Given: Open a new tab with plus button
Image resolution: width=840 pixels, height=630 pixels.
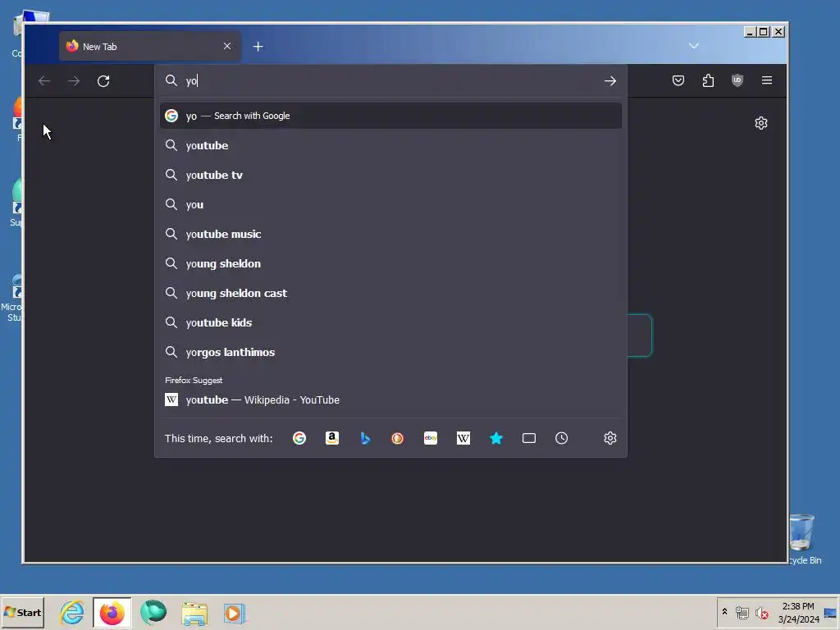Looking at the screenshot, I should [258, 47].
